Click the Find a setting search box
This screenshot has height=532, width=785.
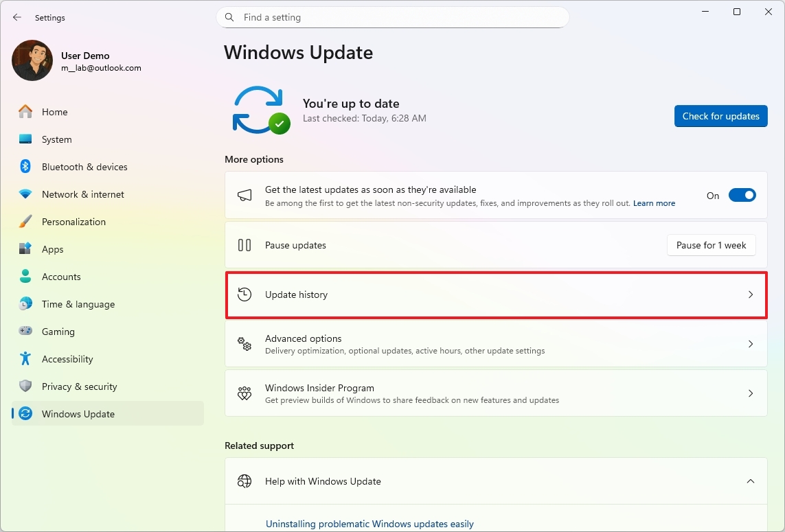click(x=392, y=17)
